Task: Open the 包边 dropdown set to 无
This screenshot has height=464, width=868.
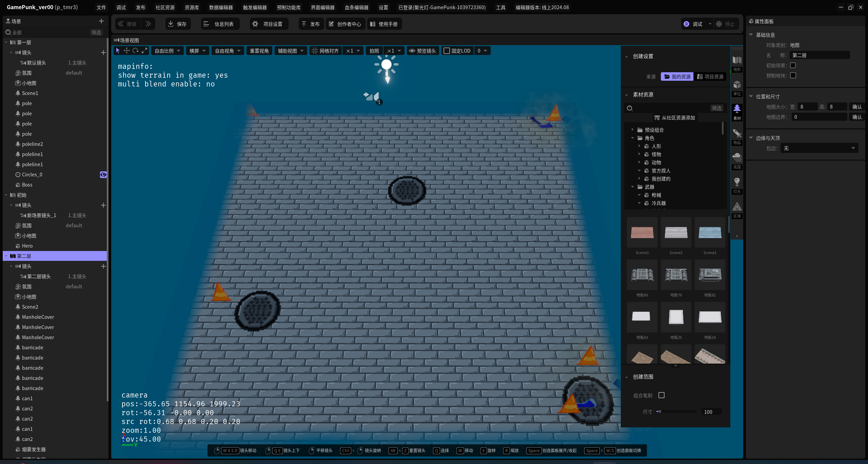Action: pyautogui.click(x=819, y=148)
